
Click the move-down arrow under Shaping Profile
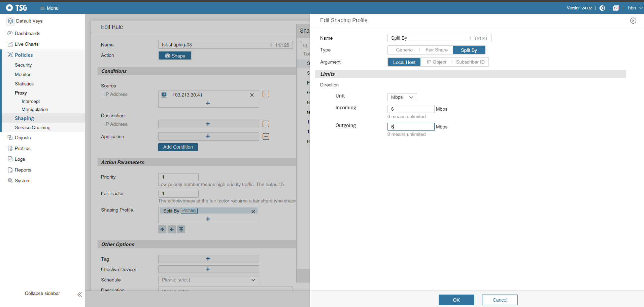[172, 229]
